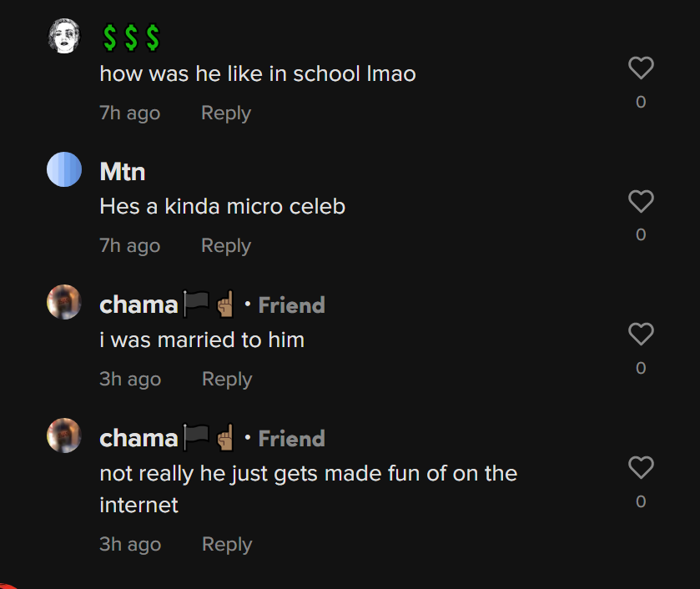Screen dimensions: 700x589
Task: Visit the Mtn username profile
Action: click(122, 172)
